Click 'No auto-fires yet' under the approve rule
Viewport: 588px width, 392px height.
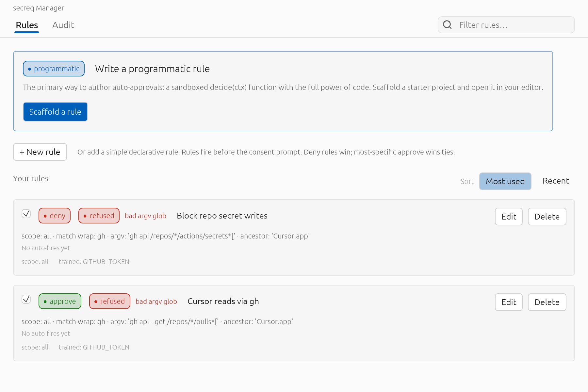point(46,334)
